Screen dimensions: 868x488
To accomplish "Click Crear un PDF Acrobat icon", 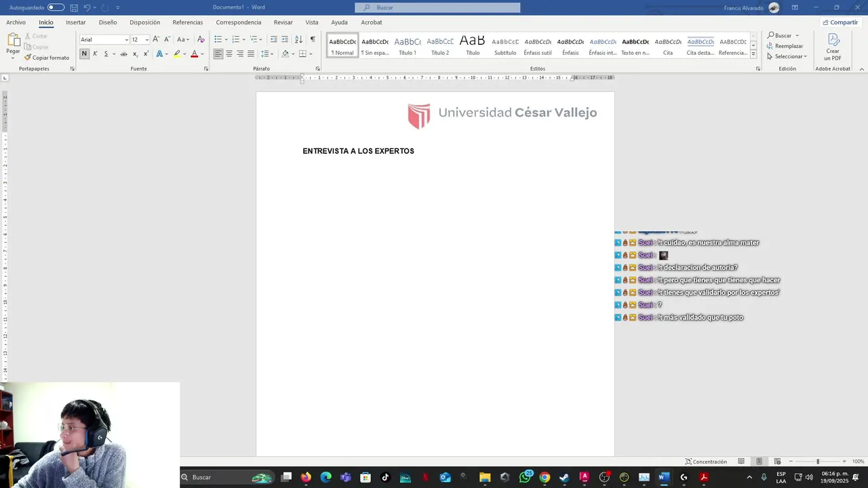I will pyautogui.click(x=833, y=47).
